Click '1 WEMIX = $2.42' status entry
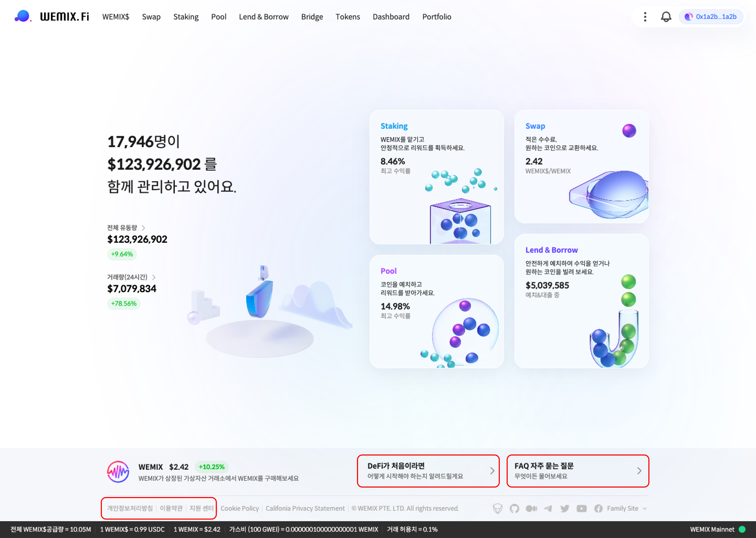756x538 pixels. coord(197,529)
